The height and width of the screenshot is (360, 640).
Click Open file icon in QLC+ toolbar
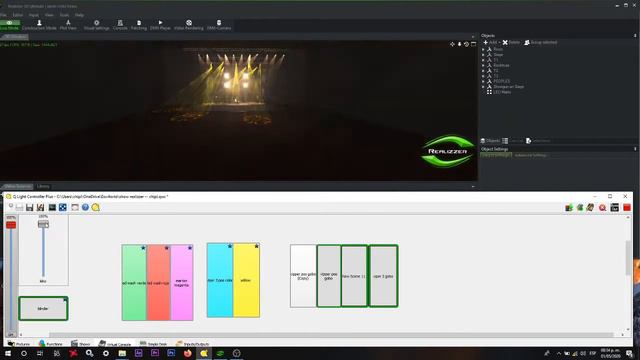[x=20, y=207]
